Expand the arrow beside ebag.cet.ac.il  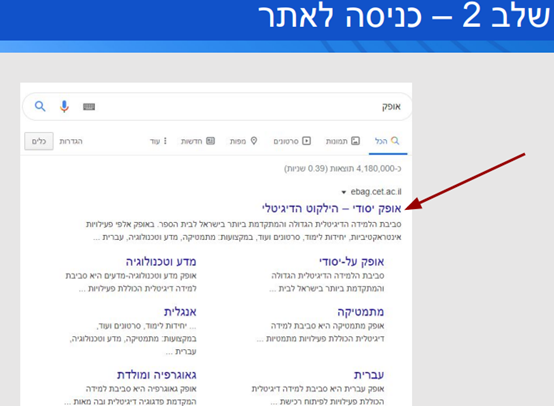(x=343, y=192)
